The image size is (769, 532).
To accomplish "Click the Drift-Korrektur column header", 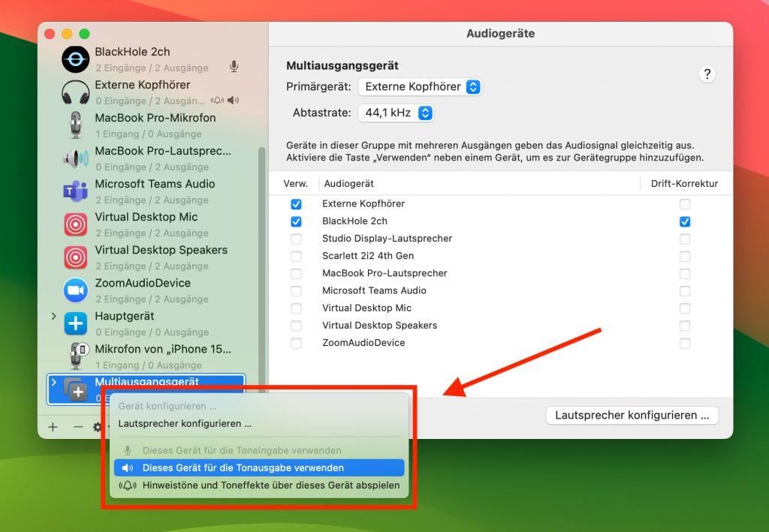I will pos(684,184).
